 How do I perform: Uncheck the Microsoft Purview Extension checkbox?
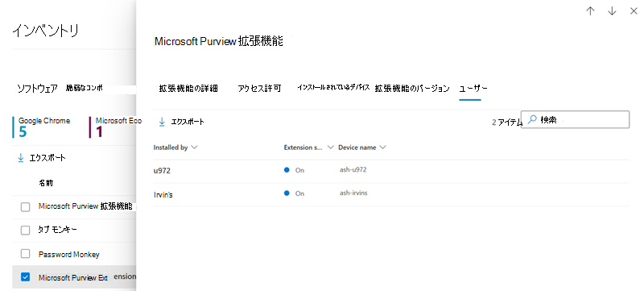click(26, 277)
